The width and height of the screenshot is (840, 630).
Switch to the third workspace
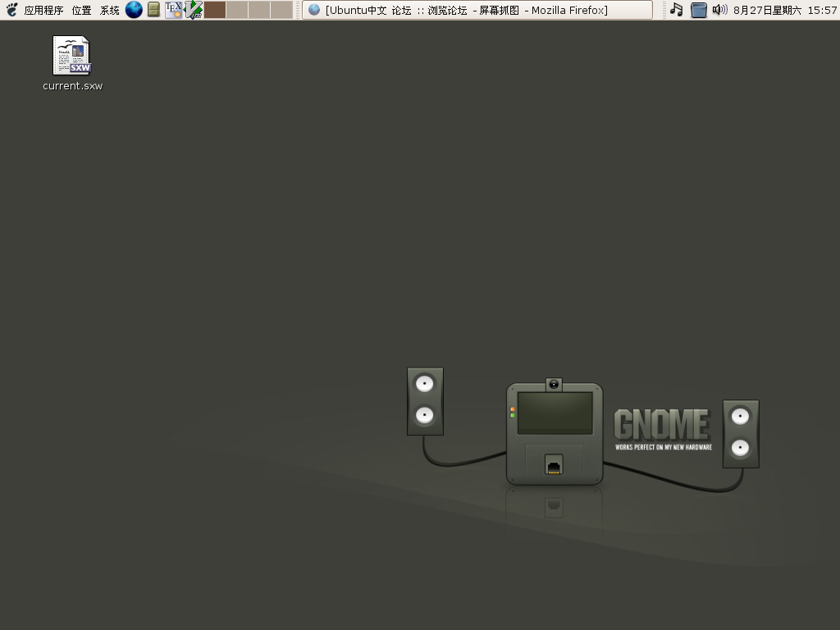click(x=258, y=10)
